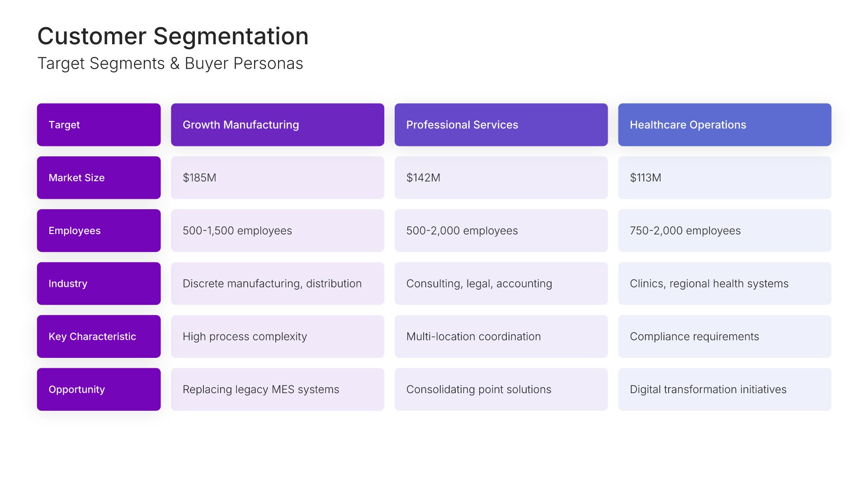Select the 500-1,500 employees cell
Image resolution: width=868 pixels, height=488 pixels.
click(x=277, y=230)
